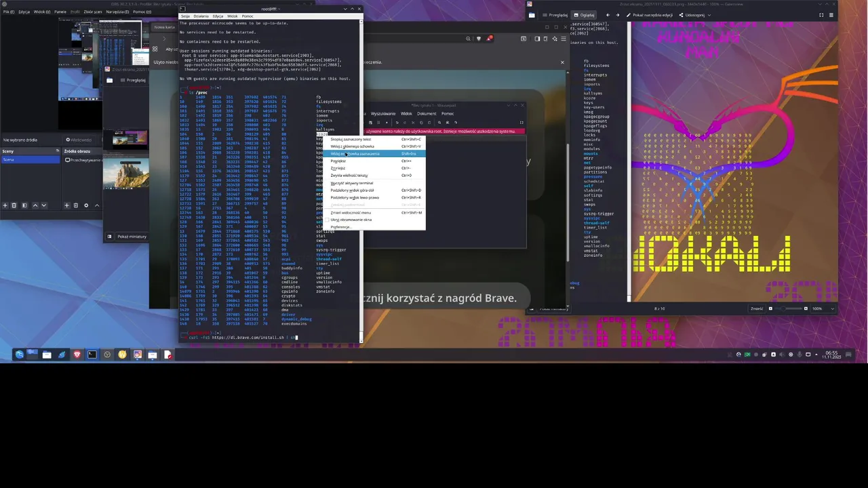Open the terminal window menu icon in title bar
This screenshot has width=868, height=488.
pos(183,9)
